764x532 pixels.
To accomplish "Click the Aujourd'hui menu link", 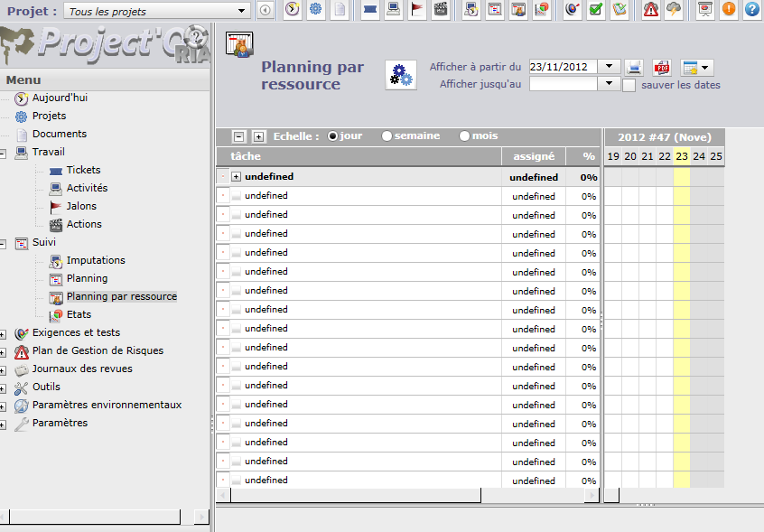I will pyautogui.click(x=60, y=98).
